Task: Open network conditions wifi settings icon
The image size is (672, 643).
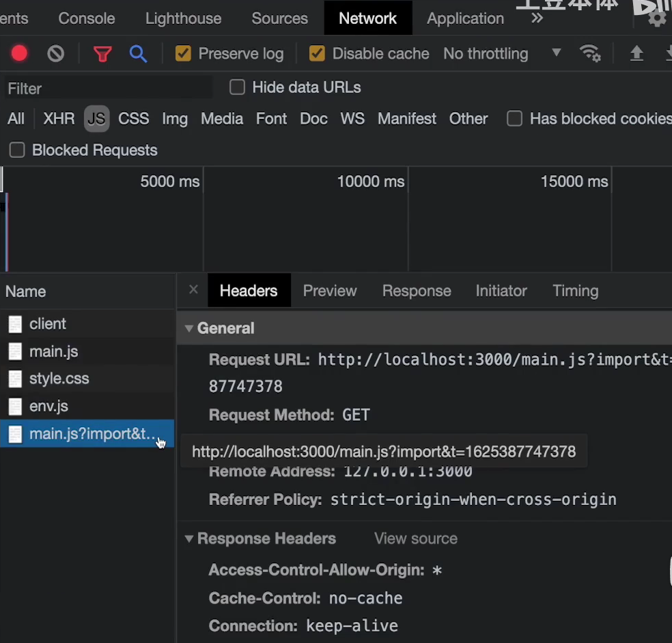Action: click(x=590, y=53)
